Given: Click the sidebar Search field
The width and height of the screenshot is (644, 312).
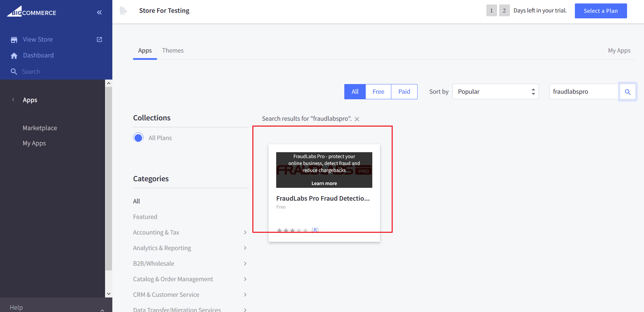Looking at the screenshot, I should (x=31, y=72).
